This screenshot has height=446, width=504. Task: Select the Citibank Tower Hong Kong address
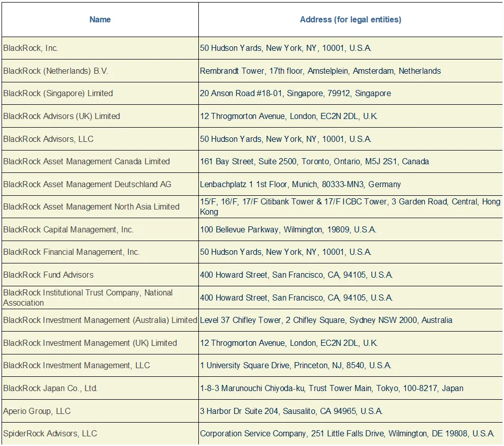(350, 207)
